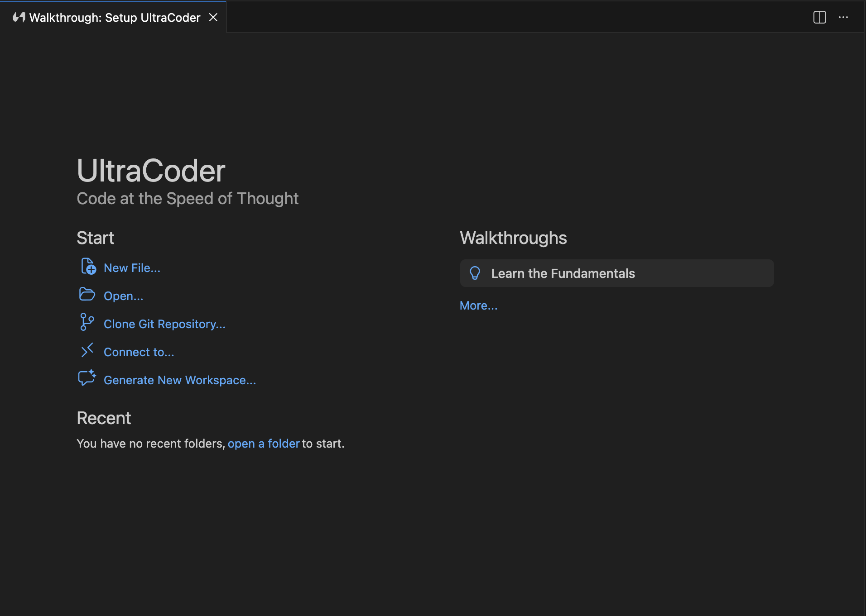Viewport: 866px width, 616px height.
Task: Click the New File icon
Action: (88, 267)
